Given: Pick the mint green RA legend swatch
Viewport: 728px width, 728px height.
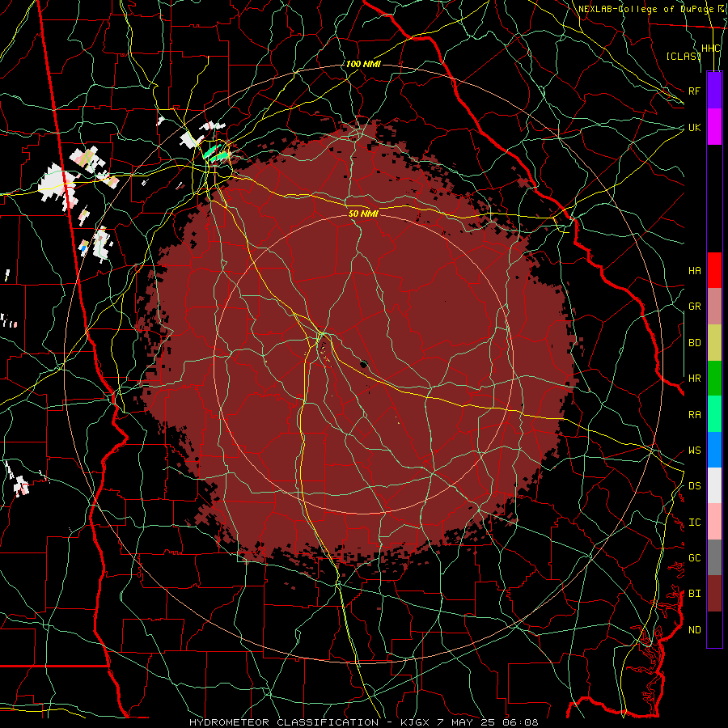Looking at the screenshot, I should [x=714, y=414].
